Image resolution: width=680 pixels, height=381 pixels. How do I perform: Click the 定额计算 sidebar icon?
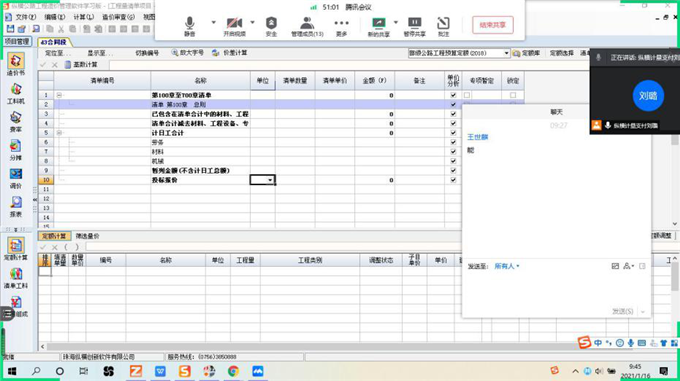[16, 249]
